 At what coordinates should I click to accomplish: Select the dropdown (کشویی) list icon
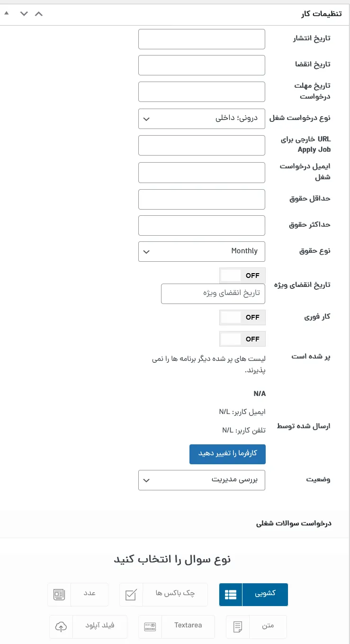click(x=231, y=594)
